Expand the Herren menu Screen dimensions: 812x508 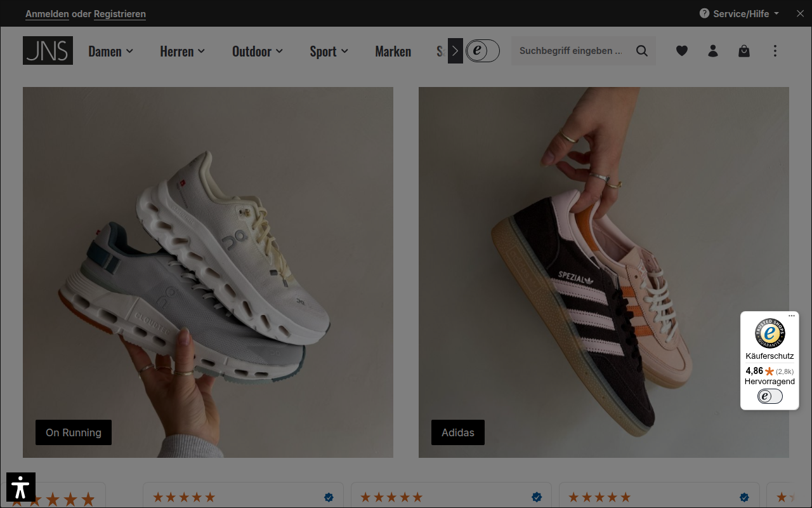183,51
